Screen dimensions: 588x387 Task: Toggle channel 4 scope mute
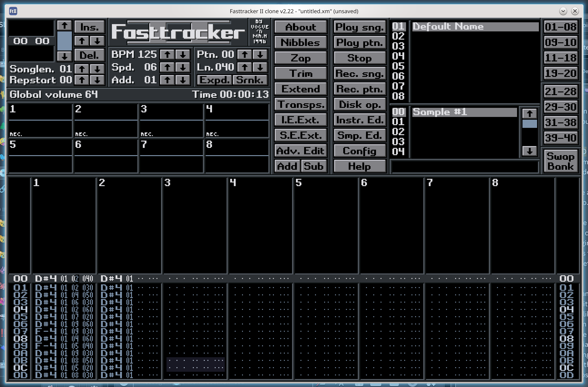(x=237, y=120)
